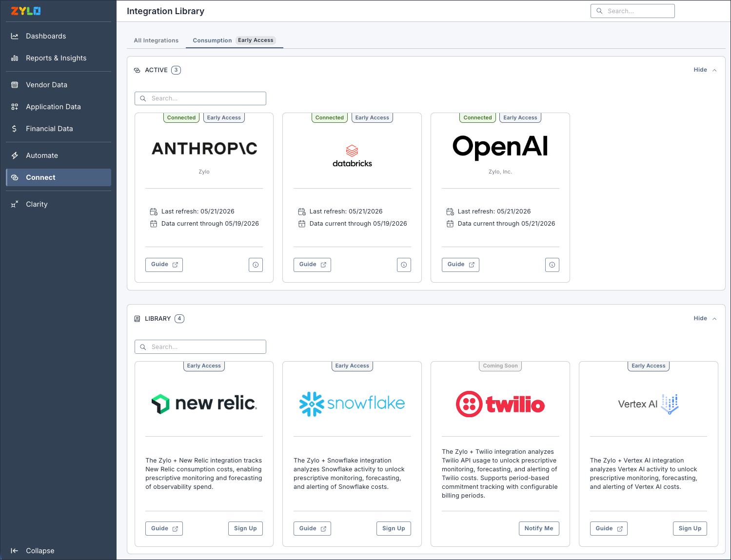Sign up for New Relic integration

pos(245,529)
